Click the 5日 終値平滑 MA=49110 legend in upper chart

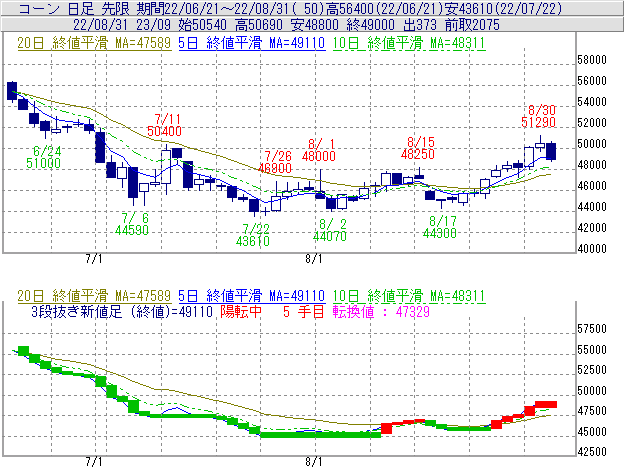(252, 43)
